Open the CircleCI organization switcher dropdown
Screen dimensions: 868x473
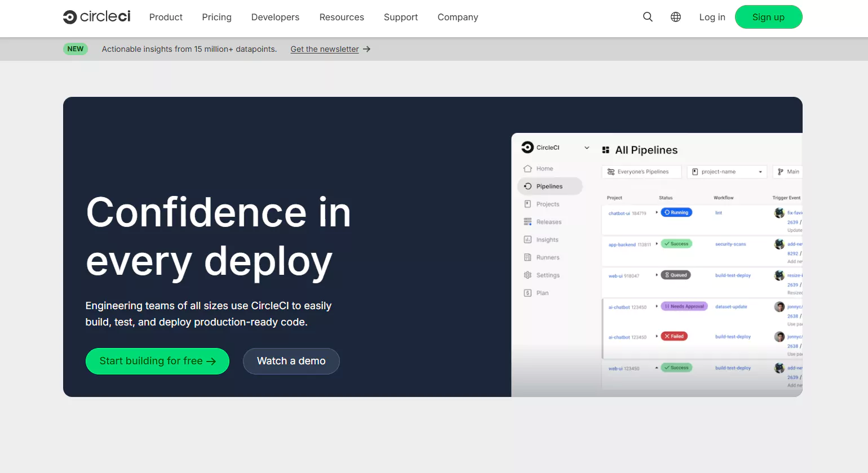[586, 147]
